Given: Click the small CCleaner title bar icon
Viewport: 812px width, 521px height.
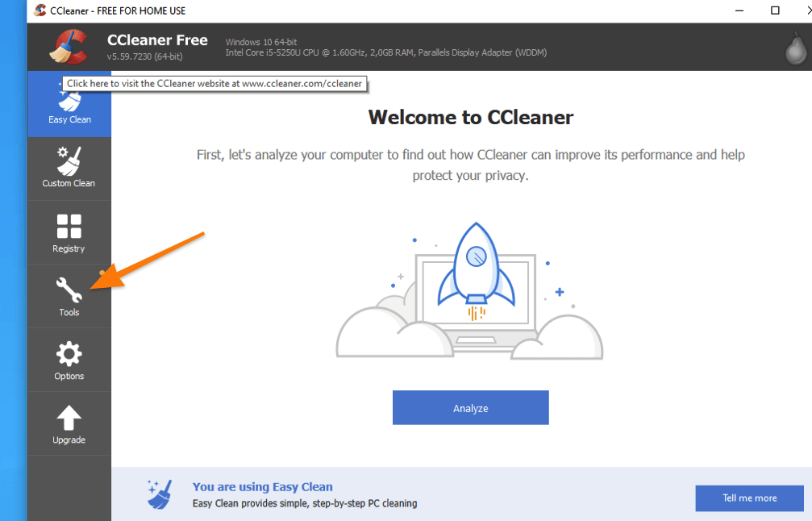Looking at the screenshot, I should (40, 10).
